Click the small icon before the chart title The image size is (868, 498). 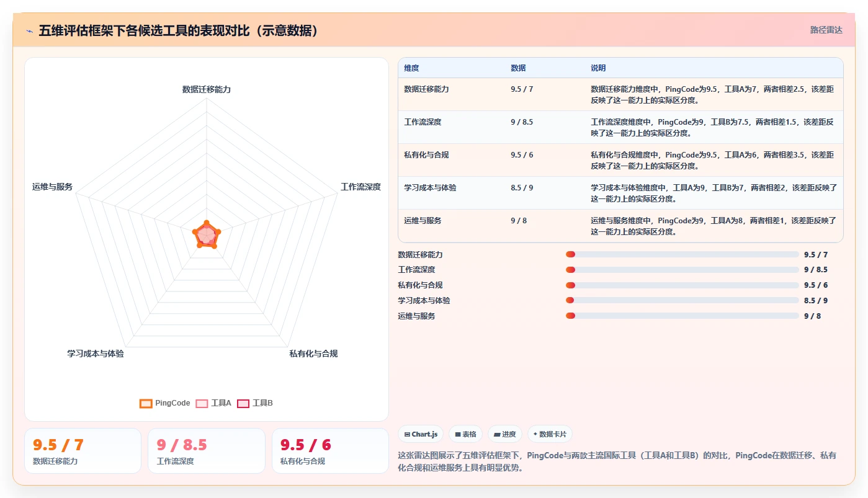pos(29,30)
